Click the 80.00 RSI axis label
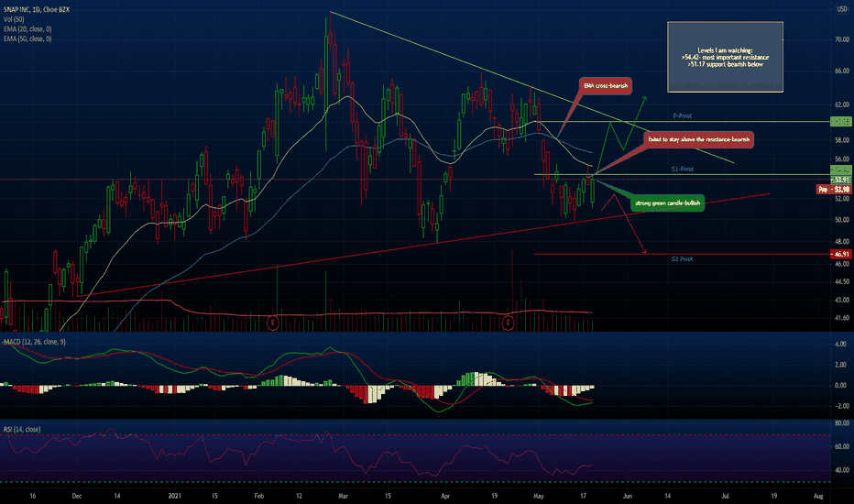The image size is (854, 504). click(x=841, y=423)
